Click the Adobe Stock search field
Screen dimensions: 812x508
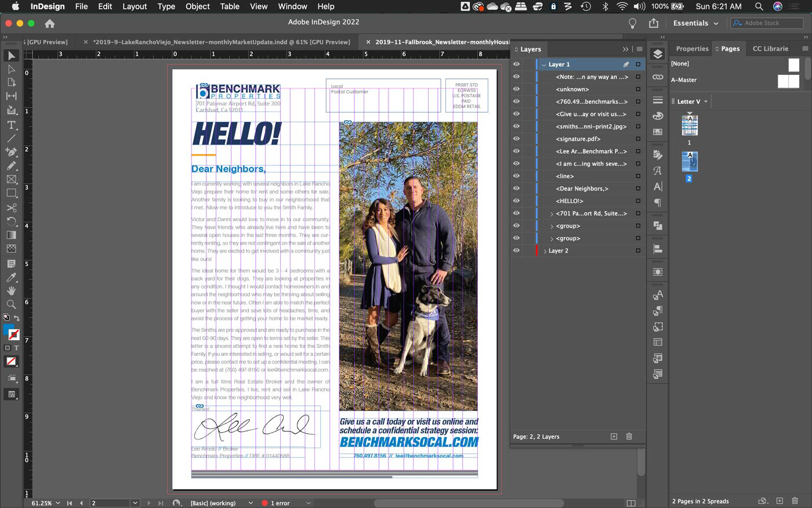click(768, 23)
